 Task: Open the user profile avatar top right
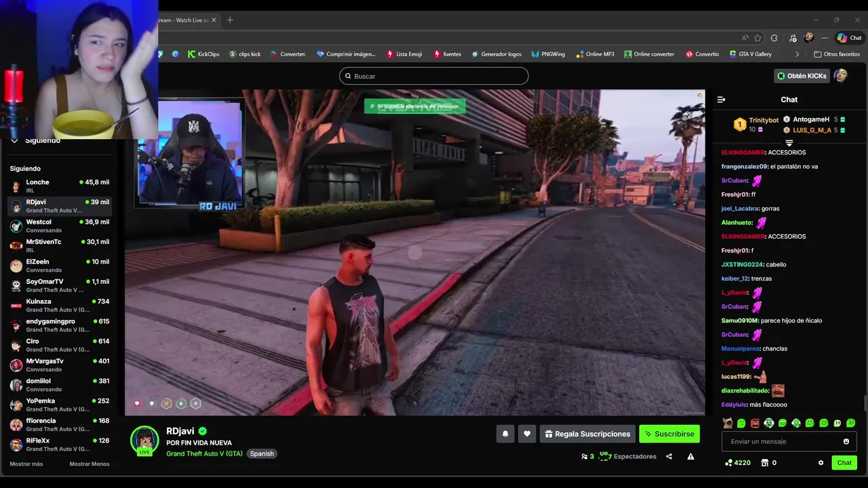click(841, 76)
